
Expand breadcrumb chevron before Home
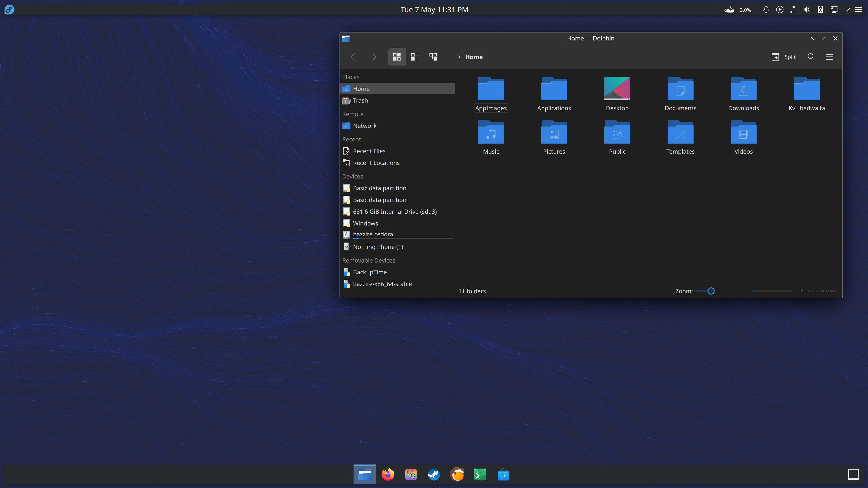[x=459, y=57]
